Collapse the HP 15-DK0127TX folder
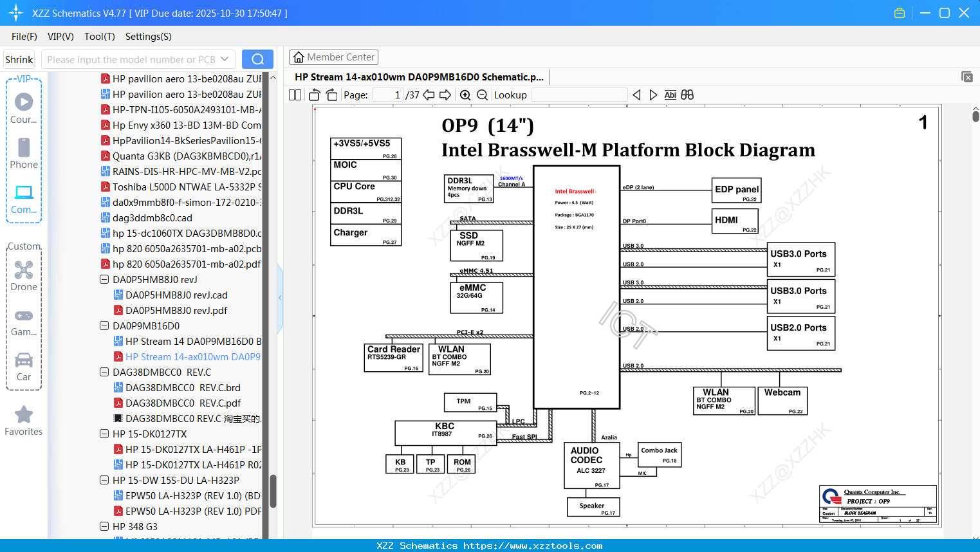 [x=104, y=434]
